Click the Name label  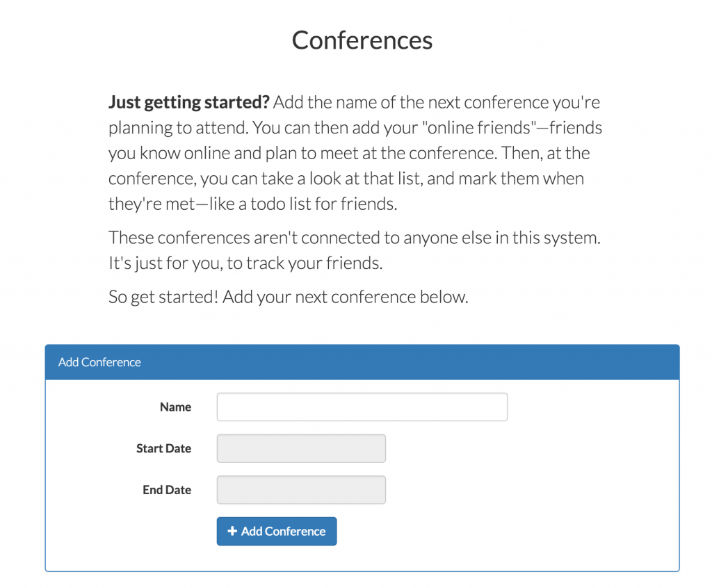click(175, 407)
